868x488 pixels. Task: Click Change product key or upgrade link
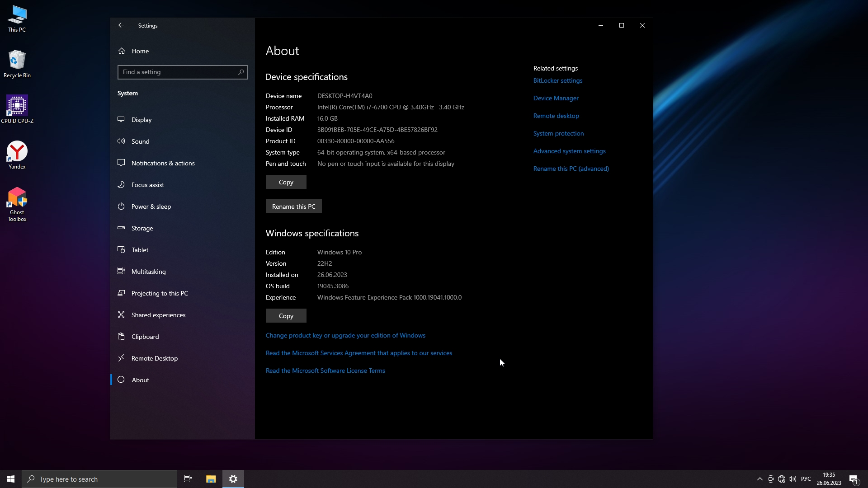coord(345,335)
